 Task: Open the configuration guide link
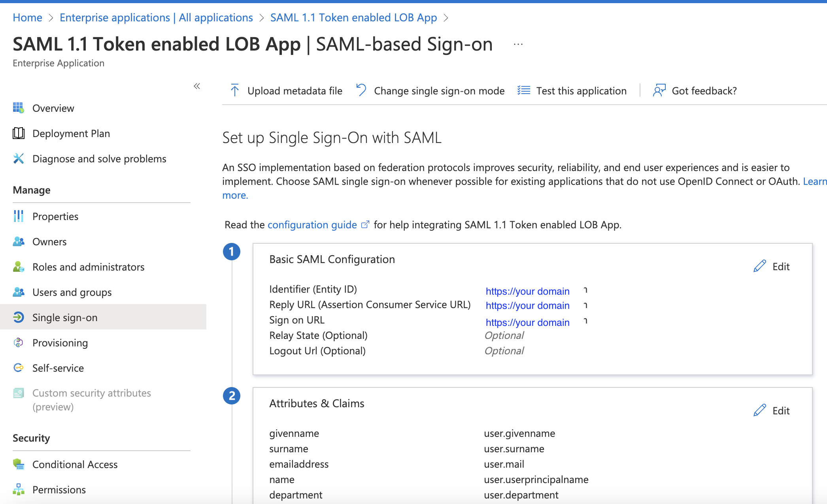312,225
